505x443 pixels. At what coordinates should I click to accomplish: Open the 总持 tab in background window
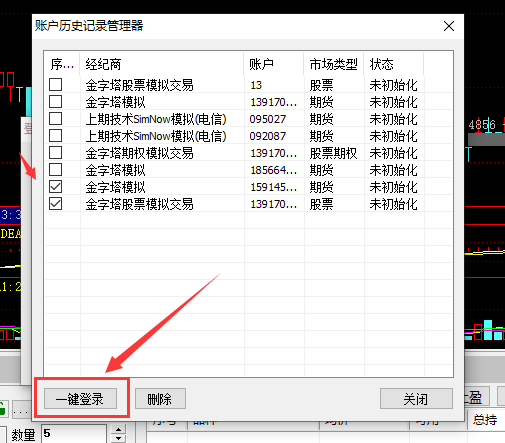pos(485,420)
